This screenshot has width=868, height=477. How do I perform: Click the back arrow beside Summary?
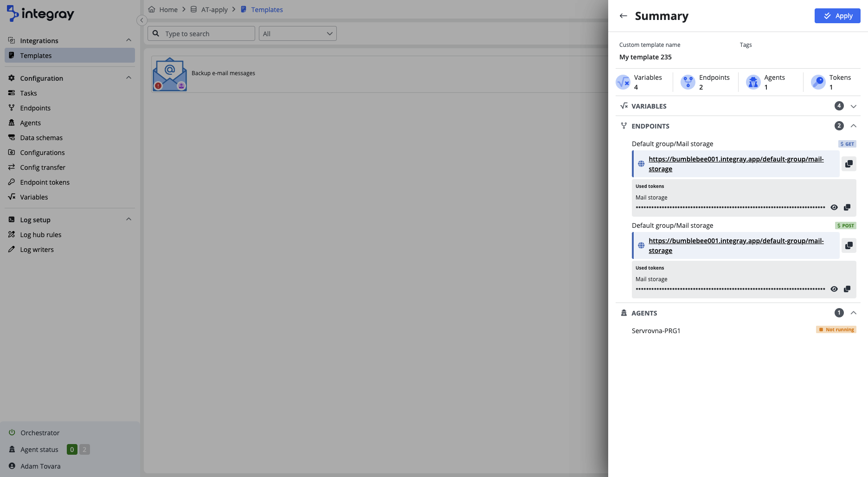point(623,16)
